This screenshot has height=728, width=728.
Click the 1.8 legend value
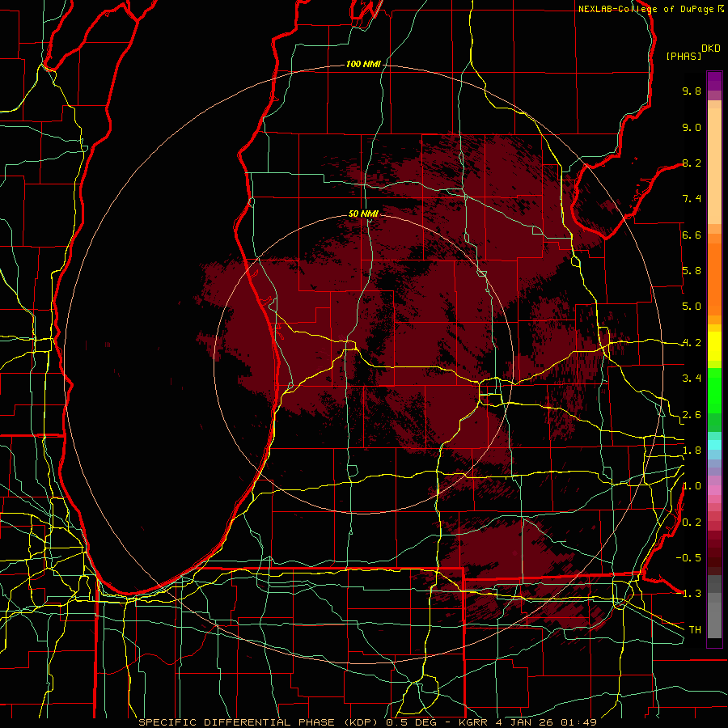pos(692,451)
